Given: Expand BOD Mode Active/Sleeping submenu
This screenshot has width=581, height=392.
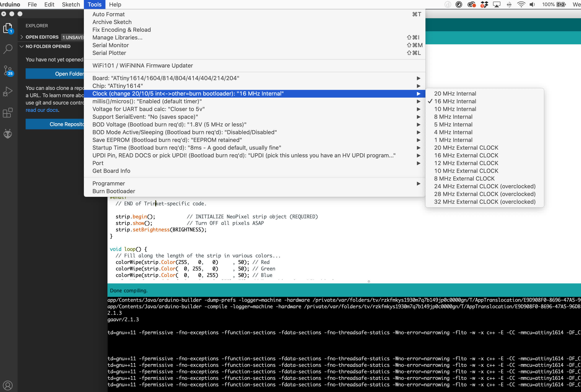Looking at the screenshot, I should (254, 132).
